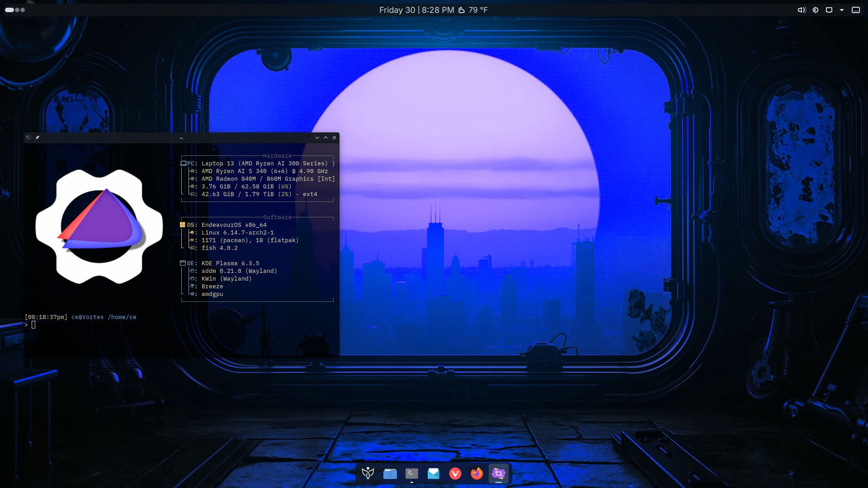
Task: Click the clipboard tray icon
Action: click(829, 10)
